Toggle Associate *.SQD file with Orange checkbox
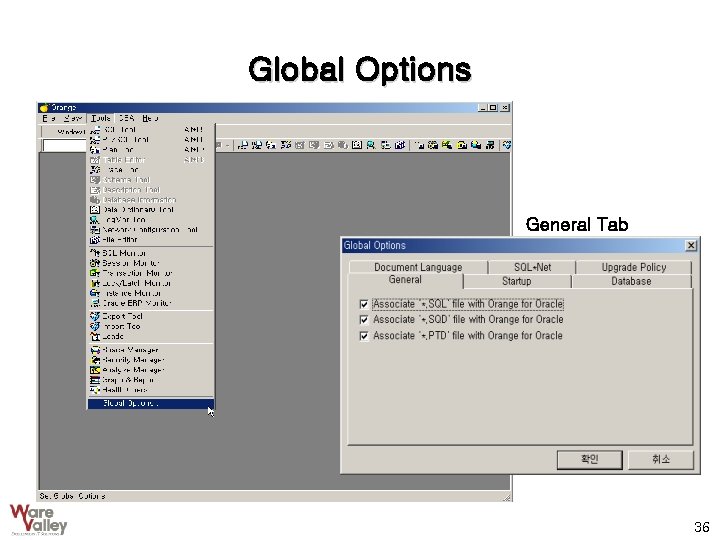 coord(364,320)
